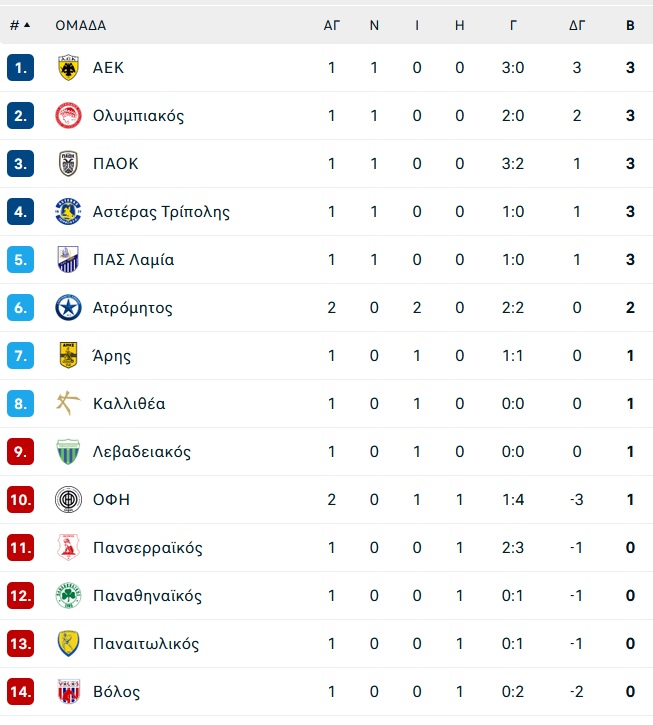
Task: Click the ΠΑΟΚ team crest icon
Action: coord(68,164)
